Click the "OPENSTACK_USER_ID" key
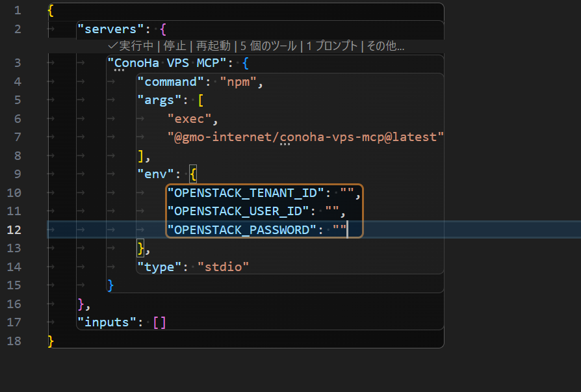Screen dimensions: 581x392 point(239,211)
